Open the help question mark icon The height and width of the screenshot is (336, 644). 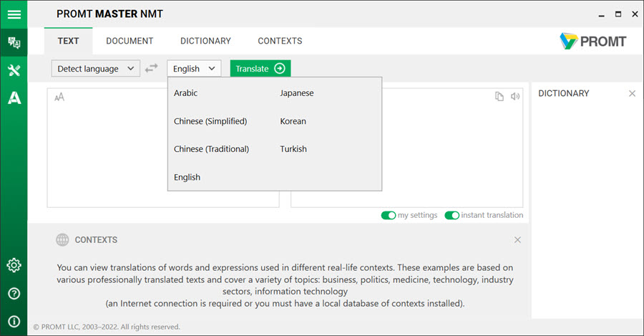[x=14, y=293]
